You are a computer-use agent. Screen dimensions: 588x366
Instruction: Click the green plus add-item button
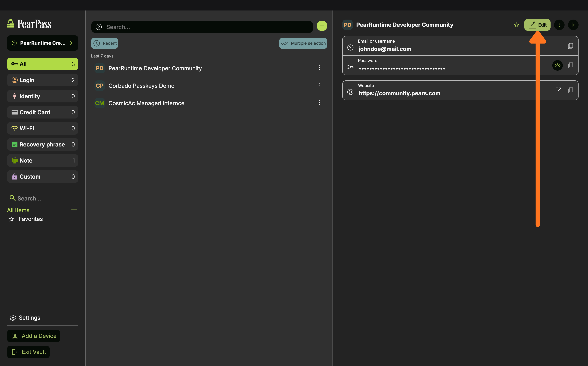(322, 26)
